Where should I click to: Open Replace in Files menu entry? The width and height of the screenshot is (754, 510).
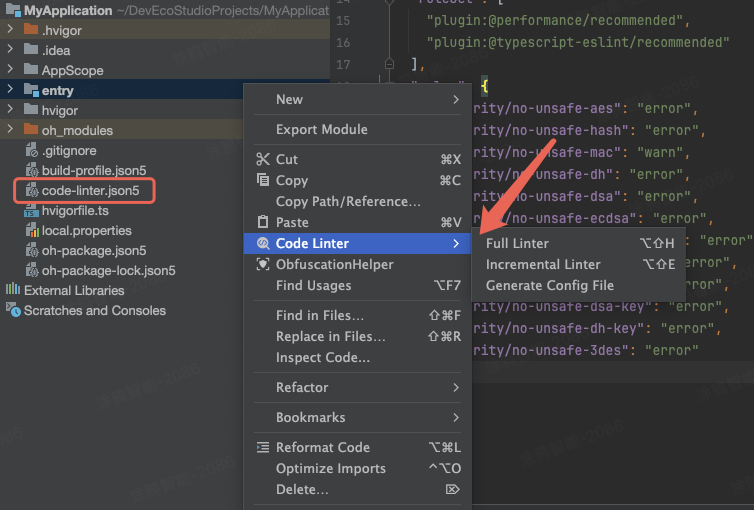click(357, 336)
